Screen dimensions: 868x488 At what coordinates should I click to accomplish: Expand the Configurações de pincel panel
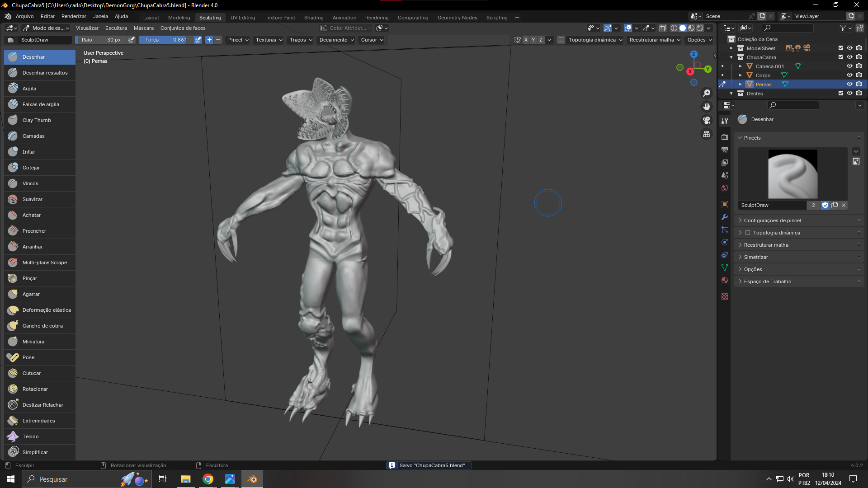[772, 221]
